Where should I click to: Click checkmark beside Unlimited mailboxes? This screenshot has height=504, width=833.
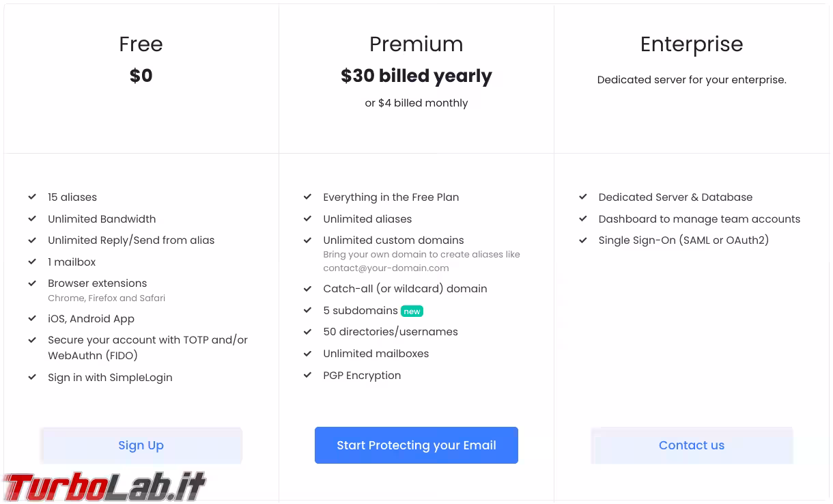point(307,353)
